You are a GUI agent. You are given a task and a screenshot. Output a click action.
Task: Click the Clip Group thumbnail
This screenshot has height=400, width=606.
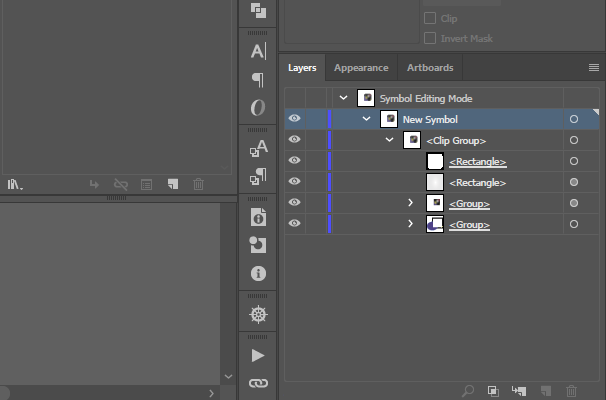(412, 140)
